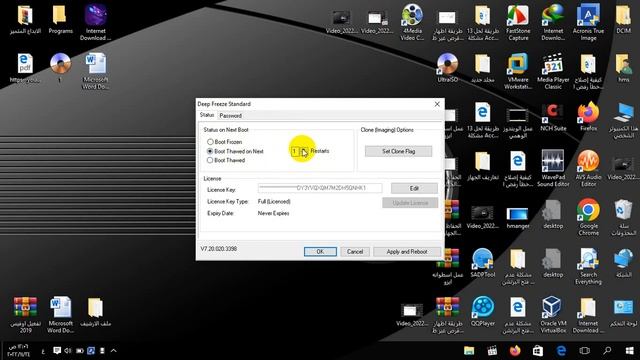The image size is (640, 360).
Task: Open VMware Workstation desktop icon
Action: coord(518,71)
